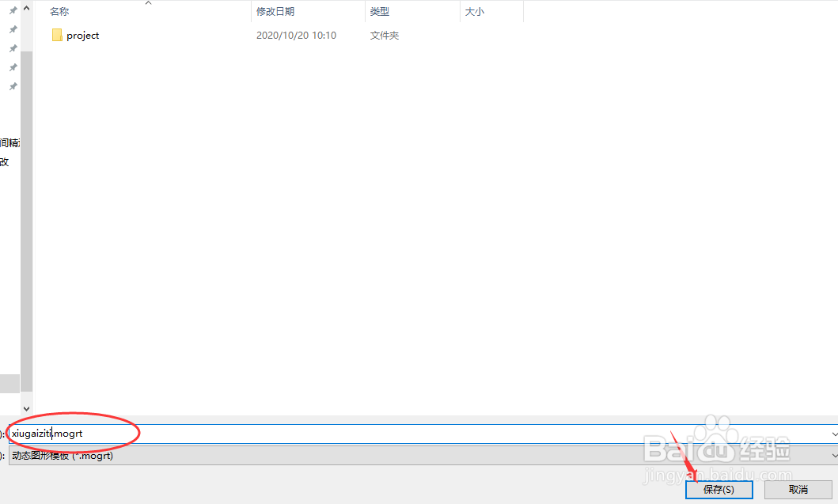Click the project folder's yellow folder icon
838x504 pixels.
point(57,35)
